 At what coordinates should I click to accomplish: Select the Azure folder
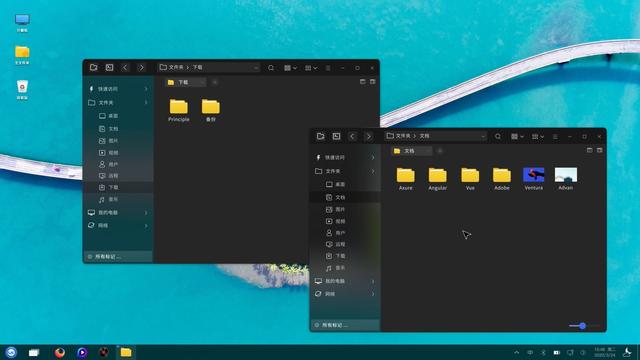[x=405, y=179]
